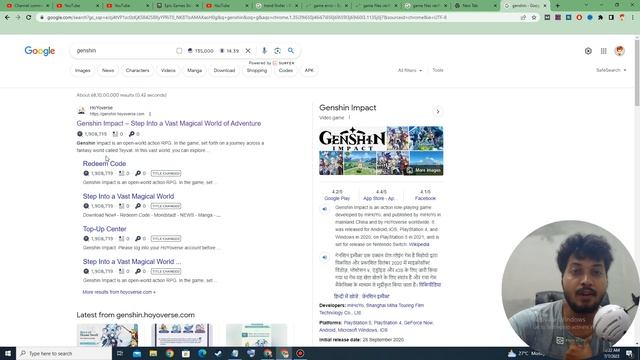This screenshot has width=640, height=360.
Task: Open the first Latest from hoyoverse thumbnail
Action: 107,335
